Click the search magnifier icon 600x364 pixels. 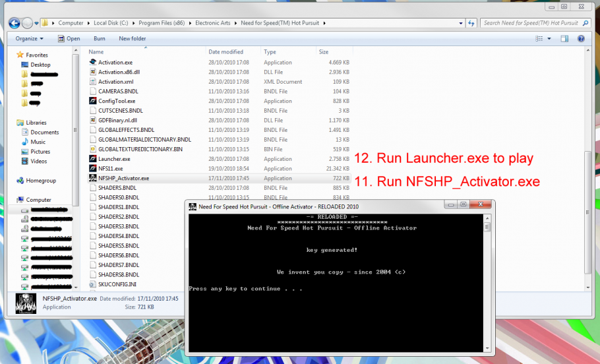click(585, 23)
